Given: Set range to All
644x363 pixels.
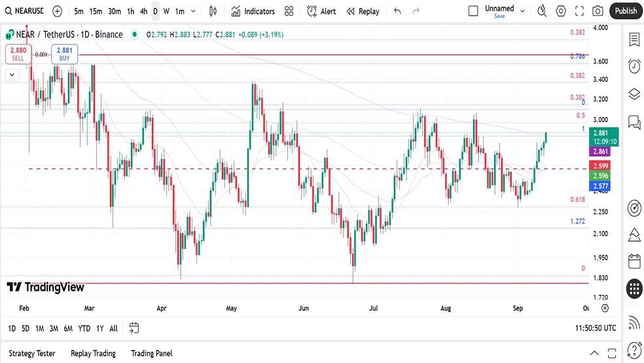Looking at the screenshot, I should tap(113, 328).
